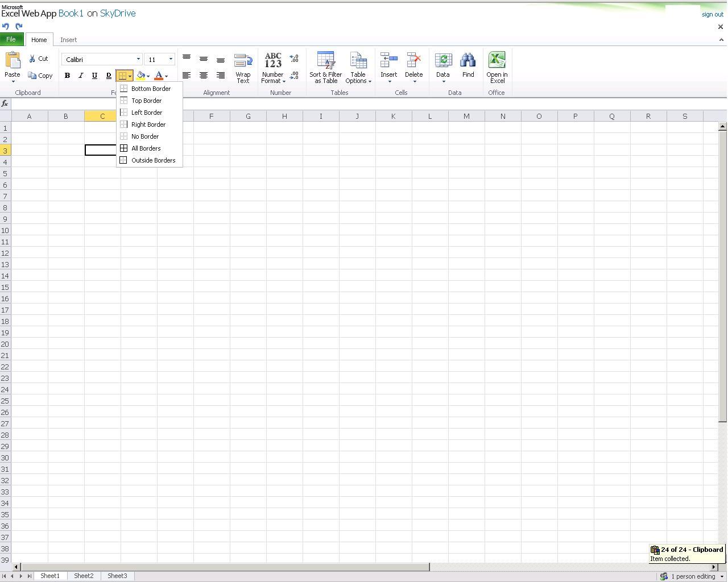Open the Number Format dropdown
Screen dimensions: 728x582
(x=273, y=68)
